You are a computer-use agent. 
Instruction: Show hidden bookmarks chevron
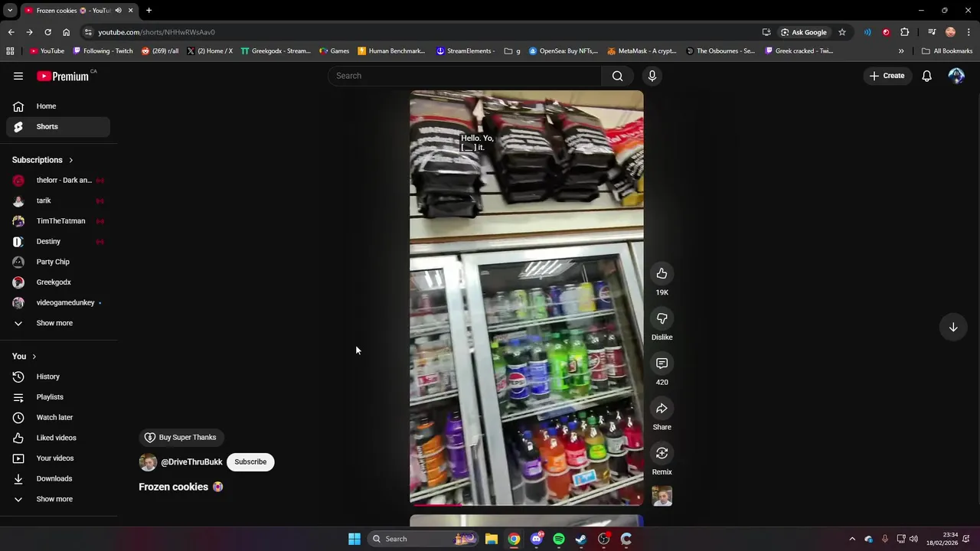(x=901, y=51)
